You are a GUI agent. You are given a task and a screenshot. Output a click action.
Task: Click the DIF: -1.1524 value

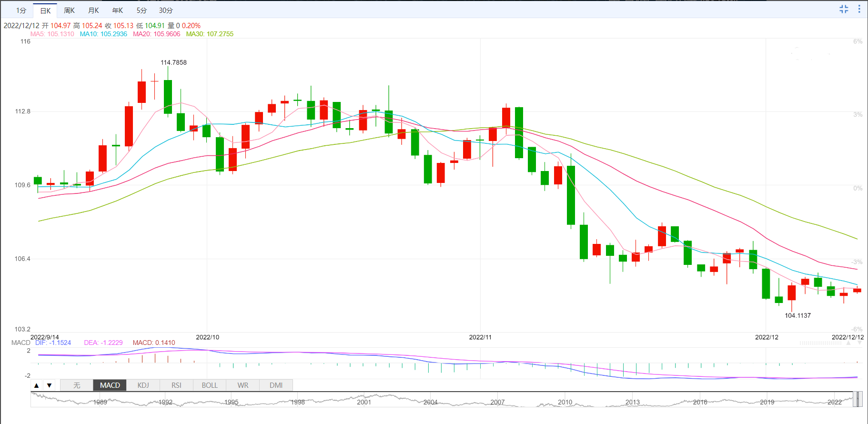(x=53, y=343)
